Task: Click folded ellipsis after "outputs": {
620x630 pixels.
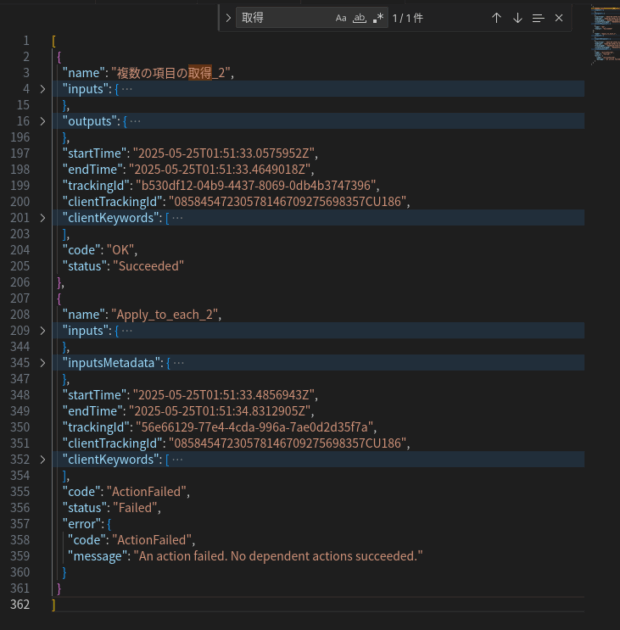Action: [135, 121]
